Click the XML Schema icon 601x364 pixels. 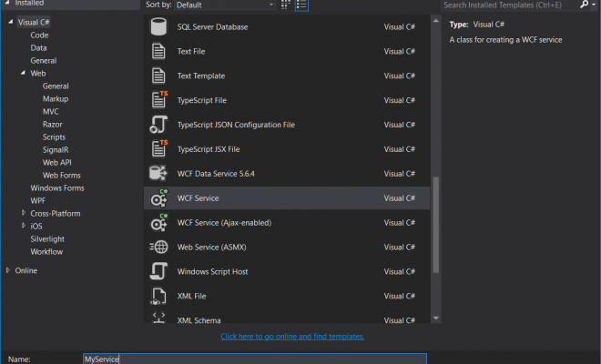point(158,318)
